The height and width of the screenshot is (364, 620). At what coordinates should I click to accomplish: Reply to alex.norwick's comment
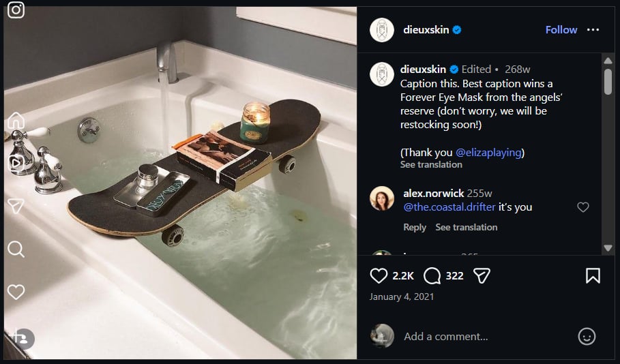coord(415,228)
